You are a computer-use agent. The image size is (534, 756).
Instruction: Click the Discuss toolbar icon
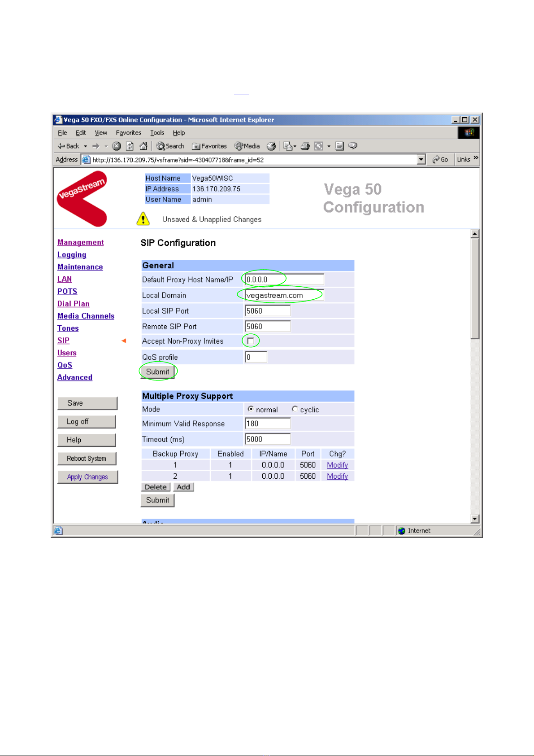click(339, 146)
